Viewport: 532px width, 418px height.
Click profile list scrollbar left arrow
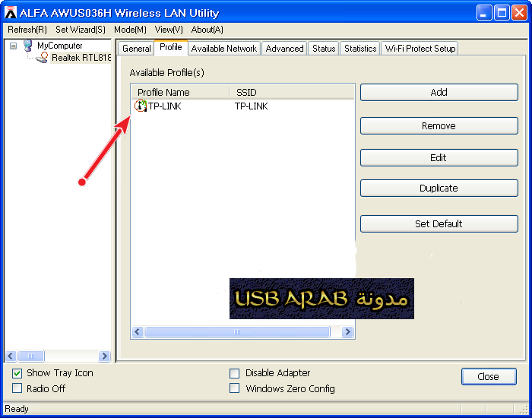138,331
